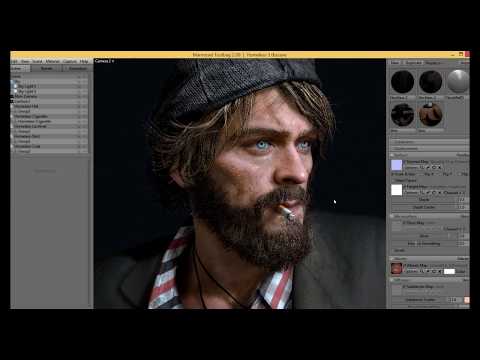Click the white Albedo color swatch
Image resolution: width=480 pixels, height=360 pixels.
click(449, 271)
